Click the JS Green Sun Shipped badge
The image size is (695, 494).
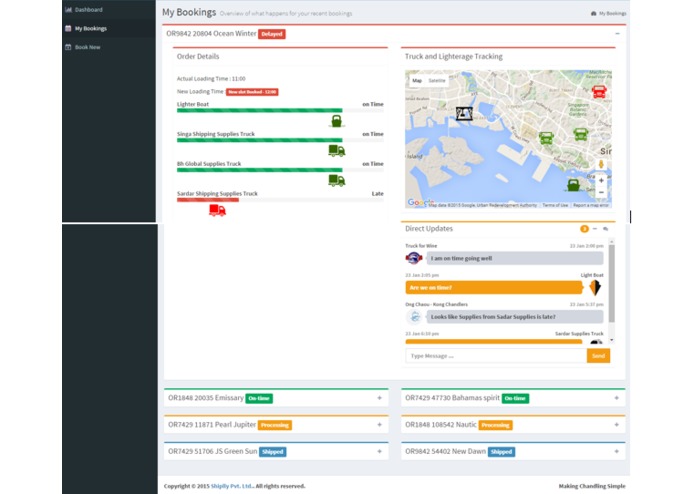coord(273,451)
